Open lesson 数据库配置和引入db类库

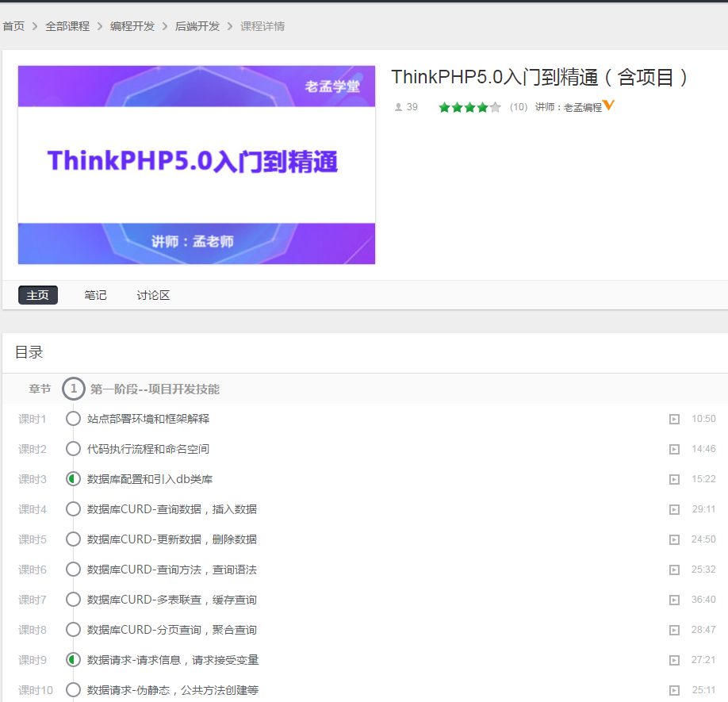[x=150, y=479]
